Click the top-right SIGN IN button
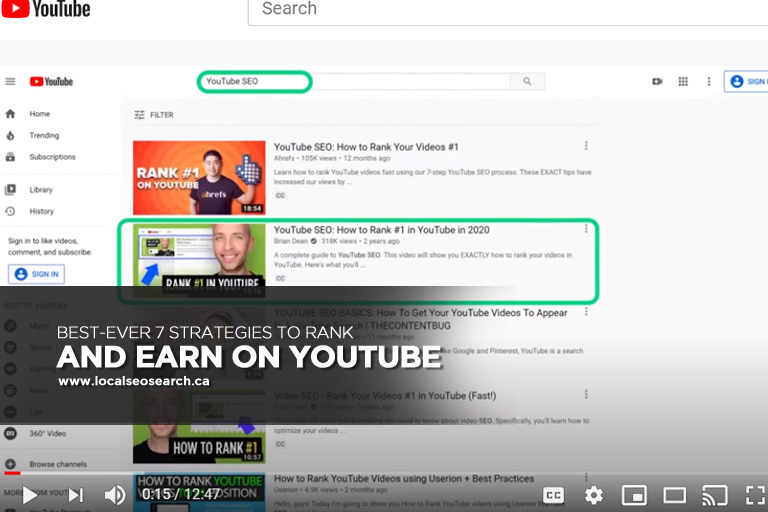768x512 pixels. pos(746,81)
